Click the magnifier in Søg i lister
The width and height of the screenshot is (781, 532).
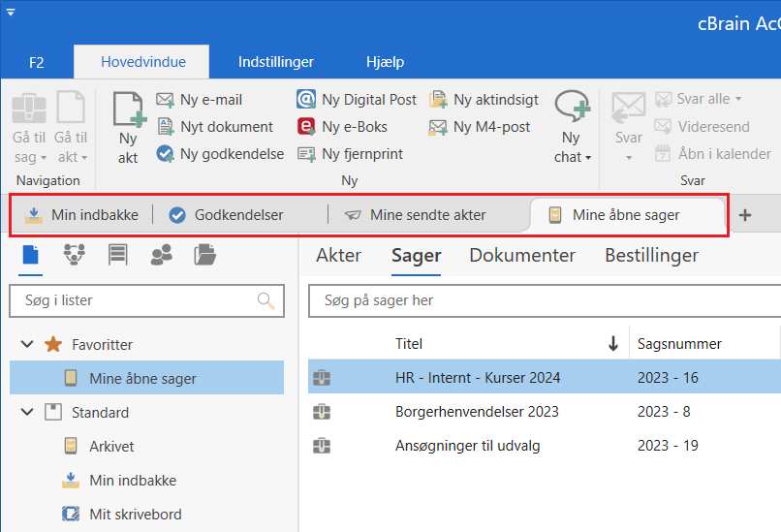[x=266, y=300]
